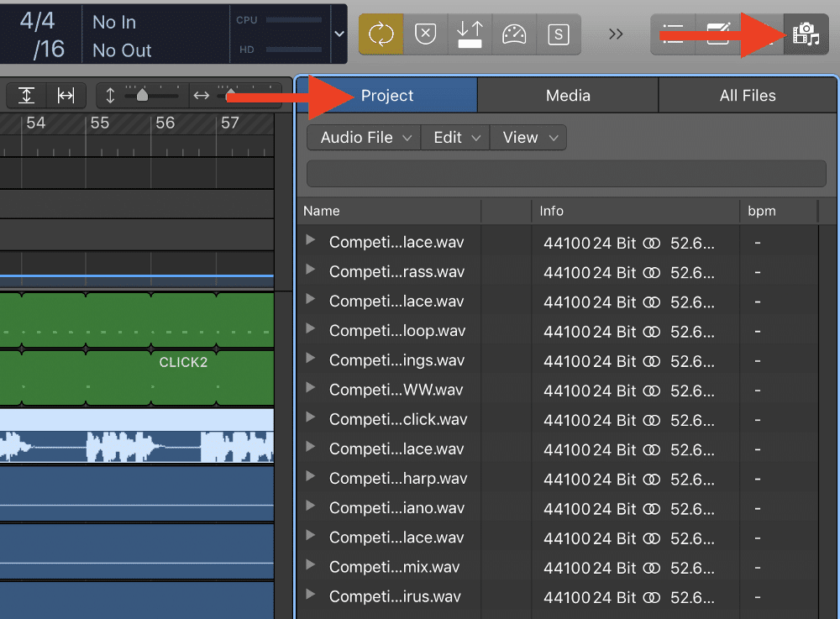Open the View menu in Project browser

(528, 138)
